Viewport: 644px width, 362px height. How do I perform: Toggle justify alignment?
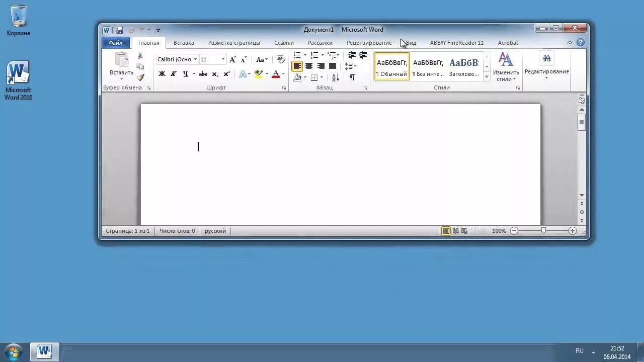click(332, 66)
